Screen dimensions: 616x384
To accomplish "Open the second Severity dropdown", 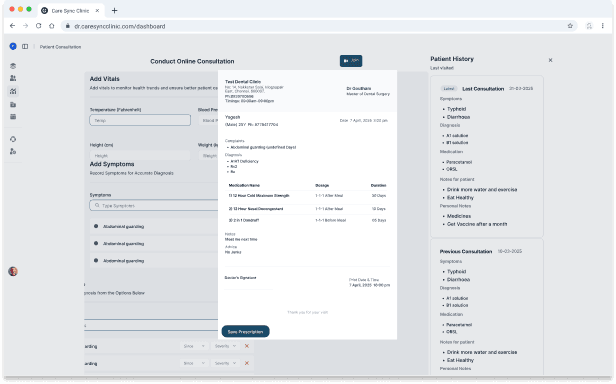I will [x=225, y=363].
